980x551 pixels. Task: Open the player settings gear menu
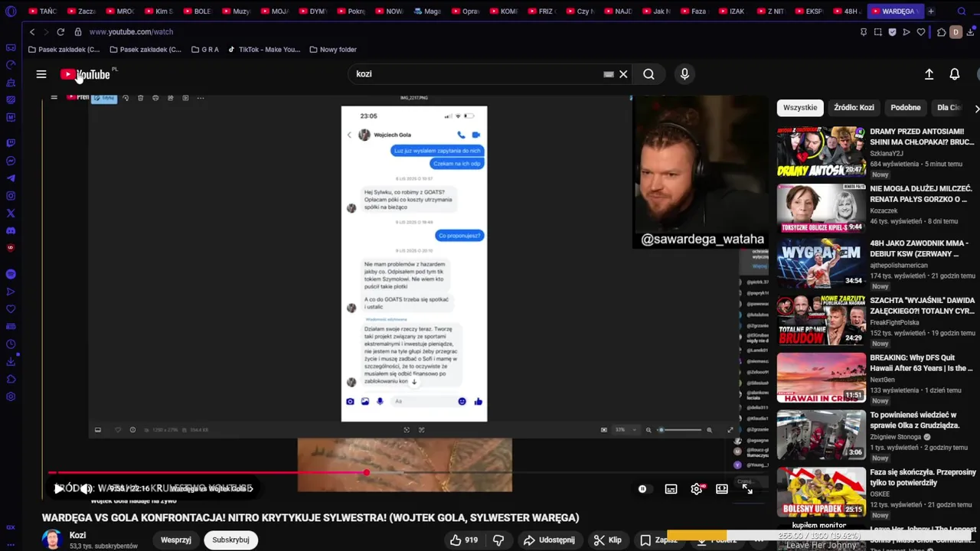click(696, 489)
